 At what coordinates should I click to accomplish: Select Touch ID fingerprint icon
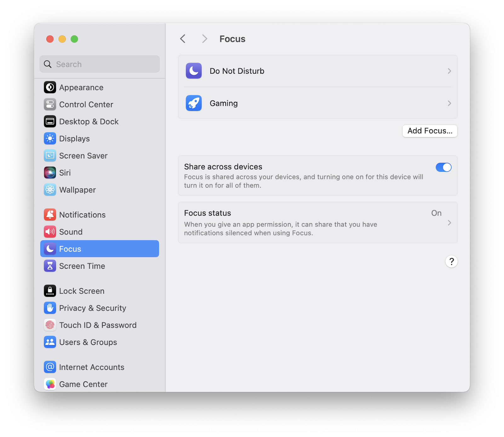point(50,325)
